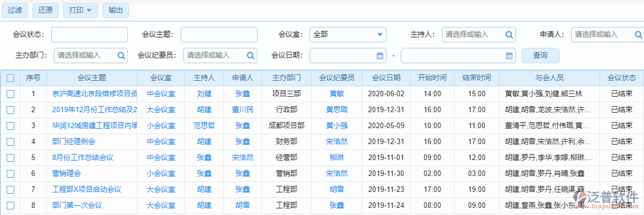Open meeting 8月份工作总结会议 link

coord(82,157)
